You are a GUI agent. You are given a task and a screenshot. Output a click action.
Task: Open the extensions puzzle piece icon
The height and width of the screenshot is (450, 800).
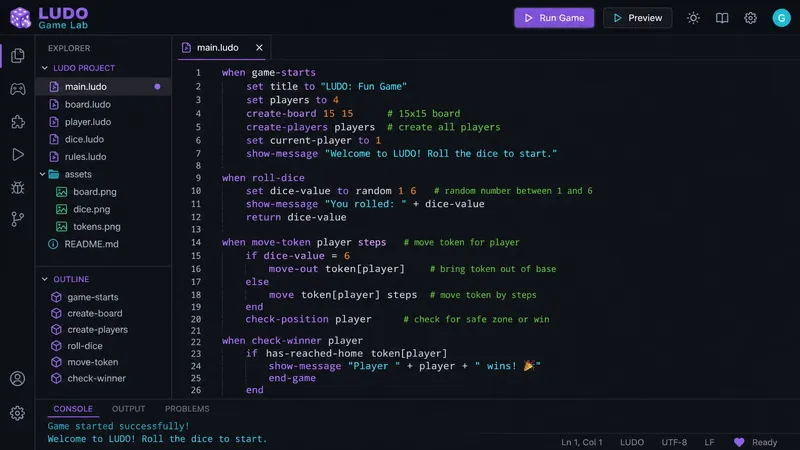[17, 121]
